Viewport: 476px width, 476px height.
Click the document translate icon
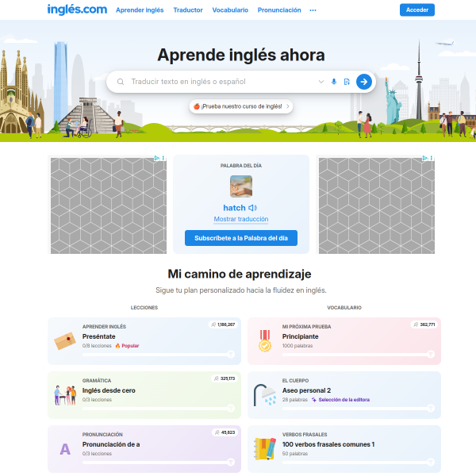coord(347,82)
